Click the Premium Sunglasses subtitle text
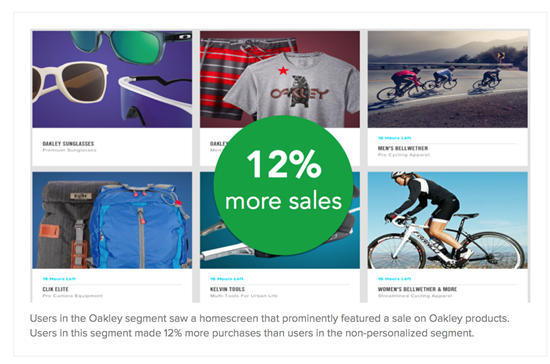 [69, 150]
